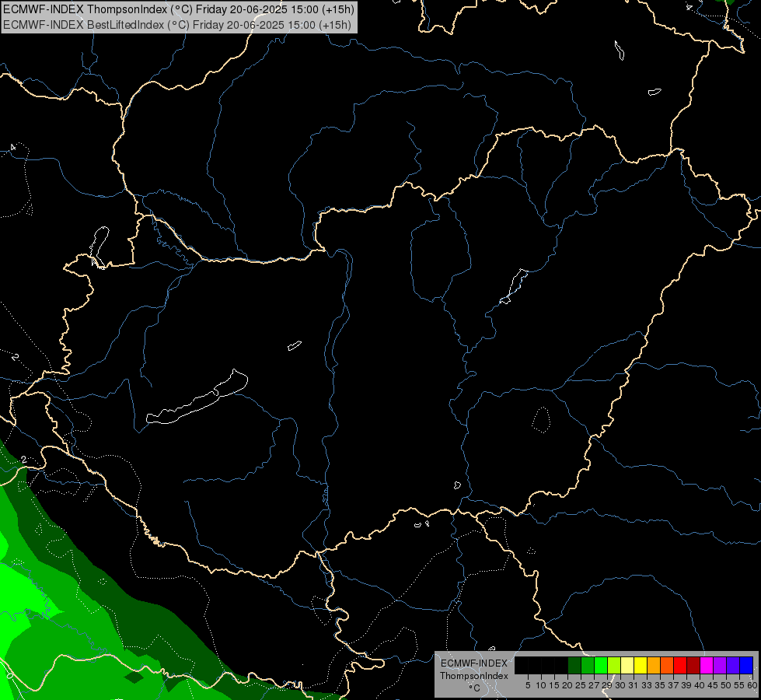Click the BestLiftedIndex title line at top

click(177, 25)
